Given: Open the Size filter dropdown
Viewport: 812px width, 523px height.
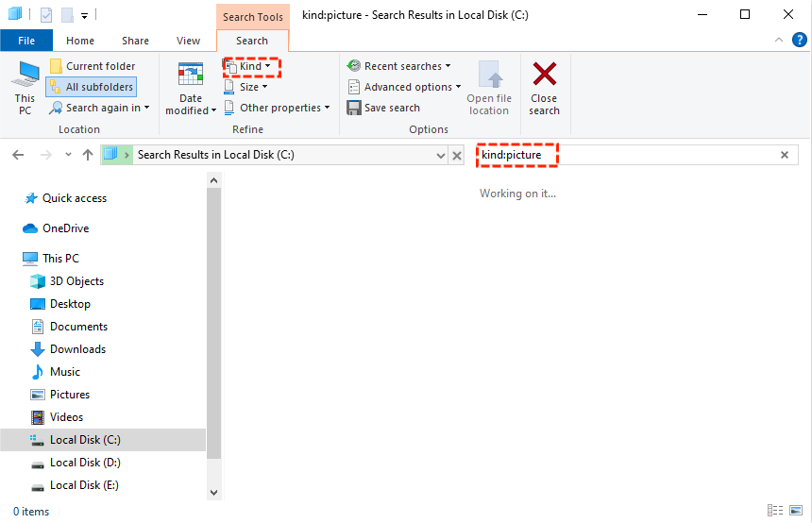Looking at the screenshot, I should pyautogui.click(x=246, y=87).
